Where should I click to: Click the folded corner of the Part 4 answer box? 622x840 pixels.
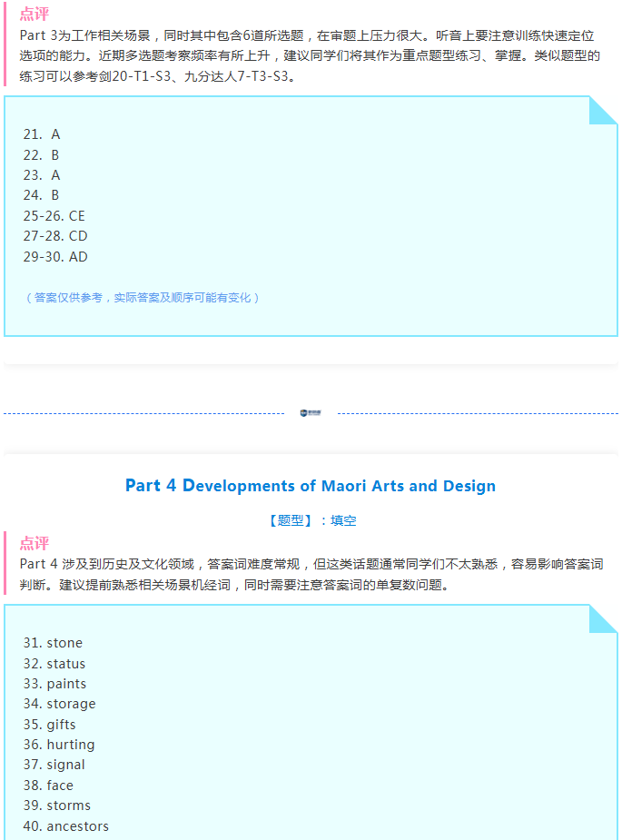(x=603, y=618)
